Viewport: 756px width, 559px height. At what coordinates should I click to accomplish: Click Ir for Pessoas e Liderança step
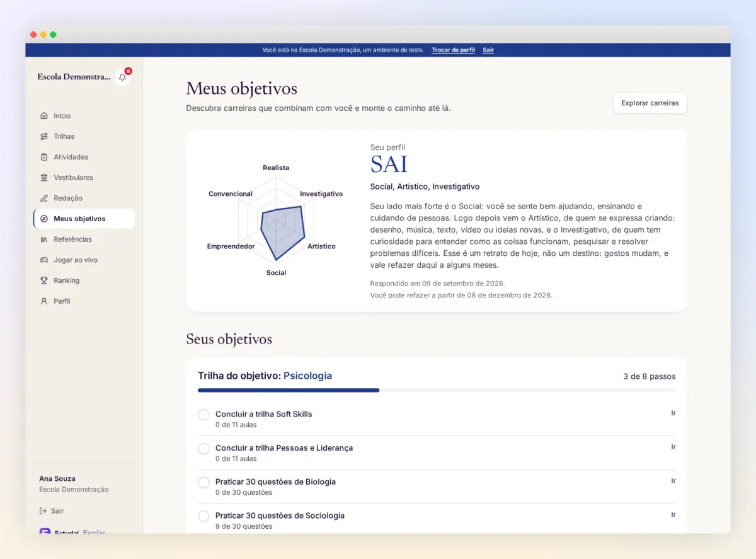673,447
